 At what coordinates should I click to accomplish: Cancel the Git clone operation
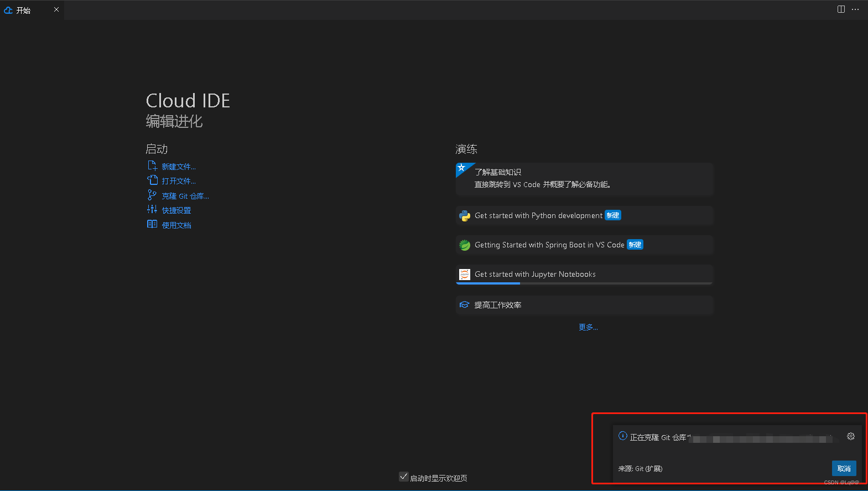(844, 468)
